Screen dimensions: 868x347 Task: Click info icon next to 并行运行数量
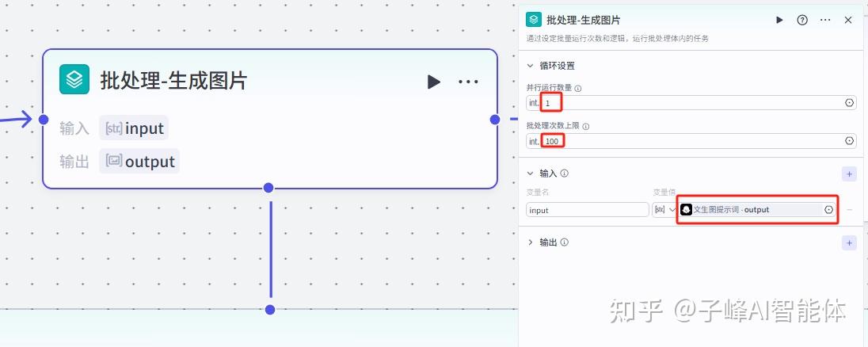pyautogui.click(x=577, y=89)
